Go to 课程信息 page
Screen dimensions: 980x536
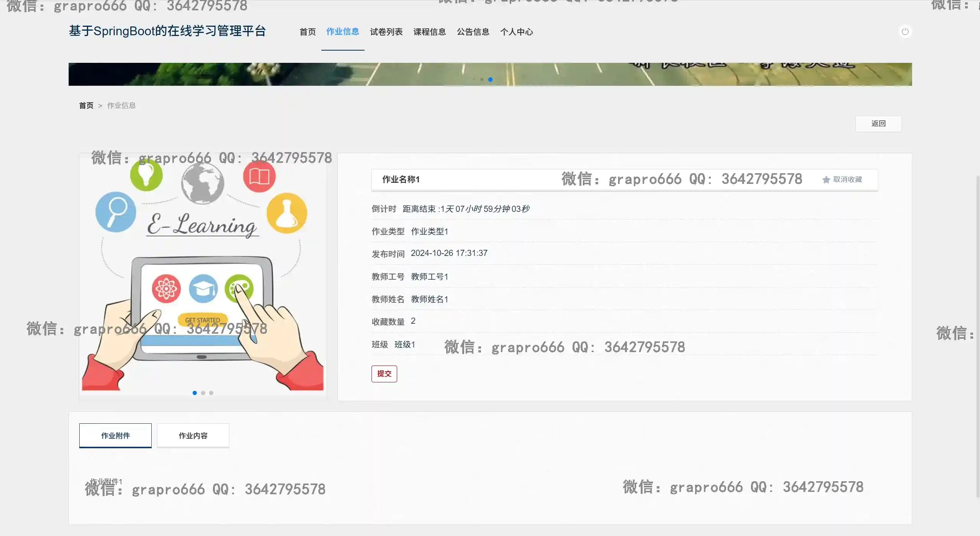429,32
